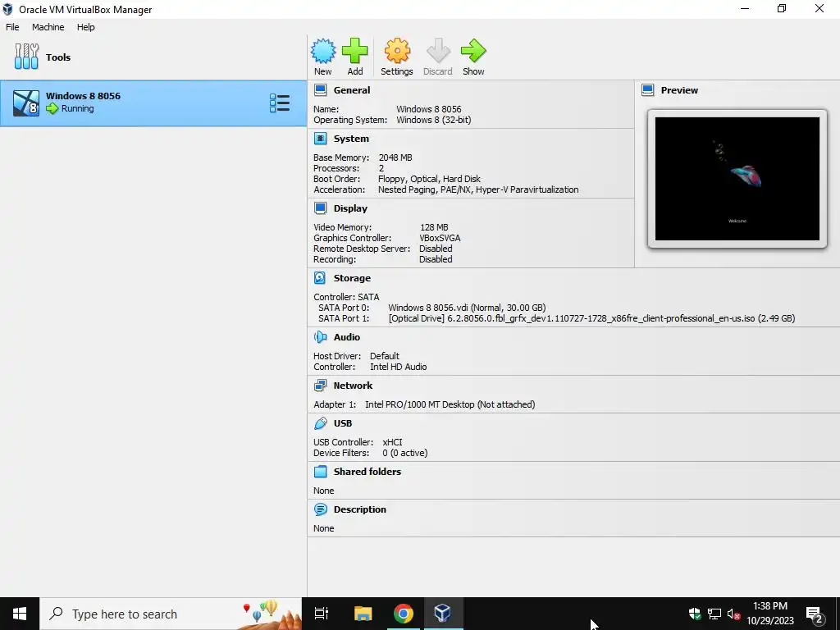The height and width of the screenshot is (630, 840).
Task: Open the Shared folders section heading
Action: (367, 472)
